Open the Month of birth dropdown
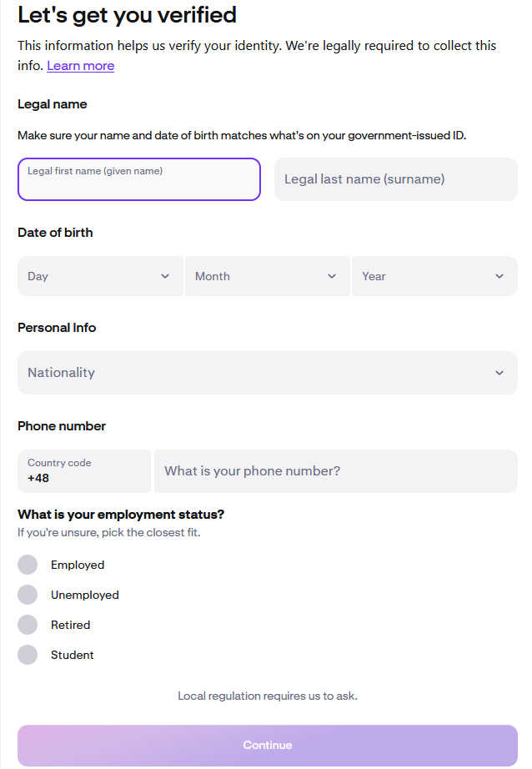This screenshot has width=532, height=769. coord(258,276)
